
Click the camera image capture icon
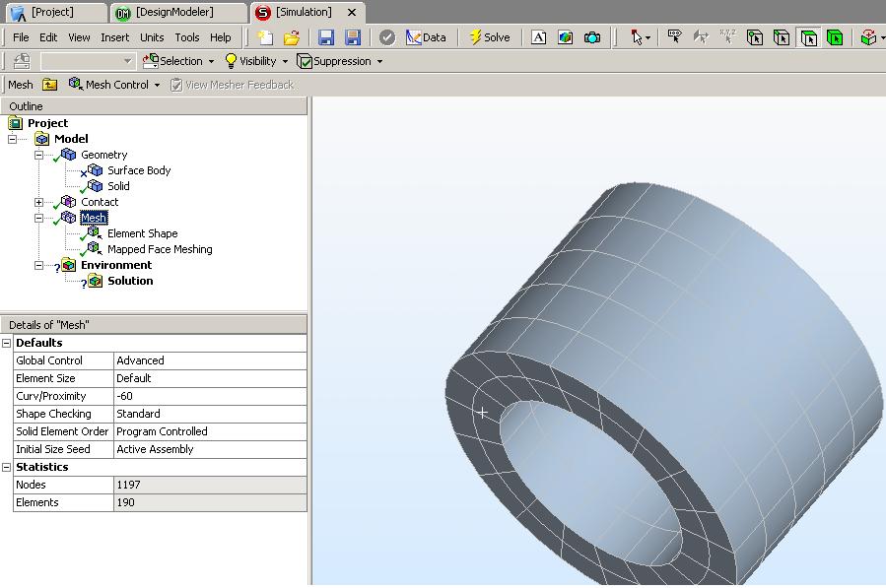tap(591, 37)
